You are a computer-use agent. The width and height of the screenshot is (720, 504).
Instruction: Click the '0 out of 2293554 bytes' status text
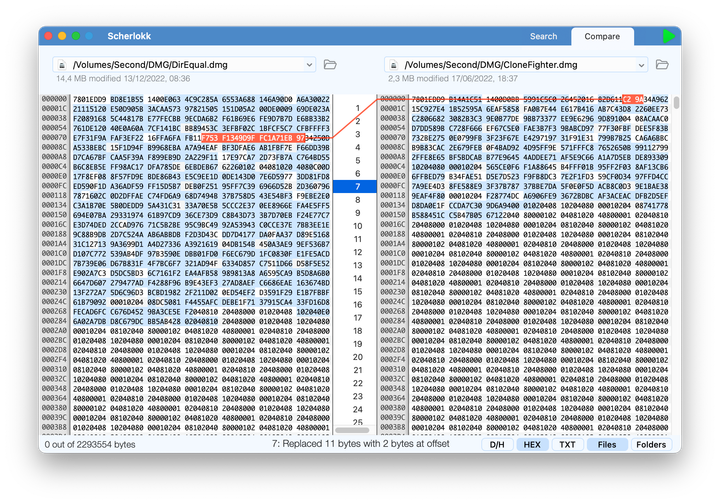click(x=90, y=445)
